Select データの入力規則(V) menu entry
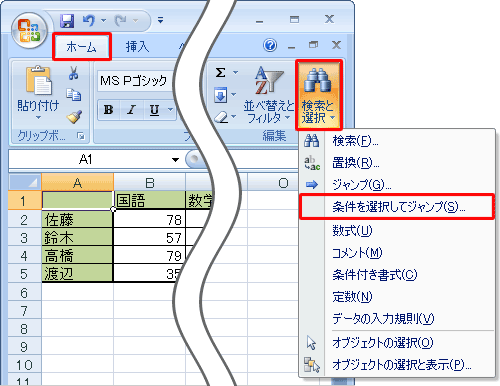 click(397, 318)
